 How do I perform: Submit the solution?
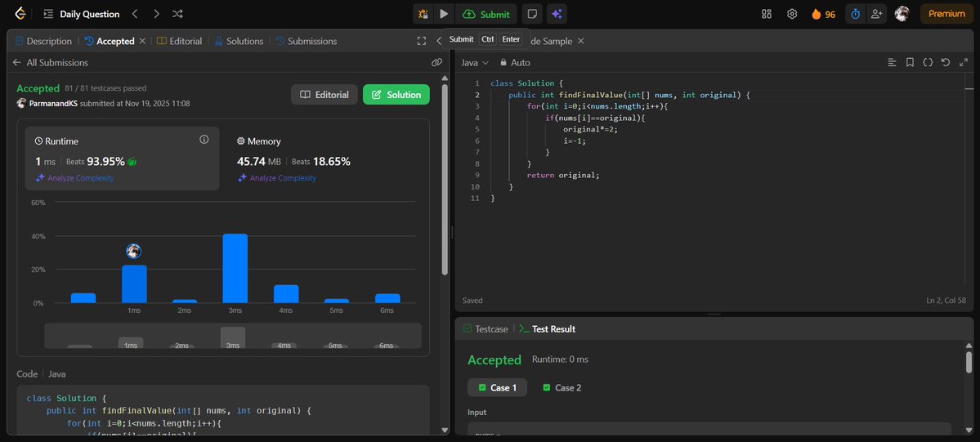486,14
